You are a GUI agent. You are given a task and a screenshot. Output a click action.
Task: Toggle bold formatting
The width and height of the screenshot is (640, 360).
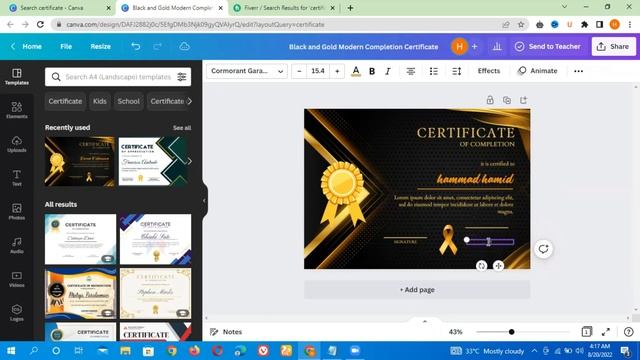[372, 71]
